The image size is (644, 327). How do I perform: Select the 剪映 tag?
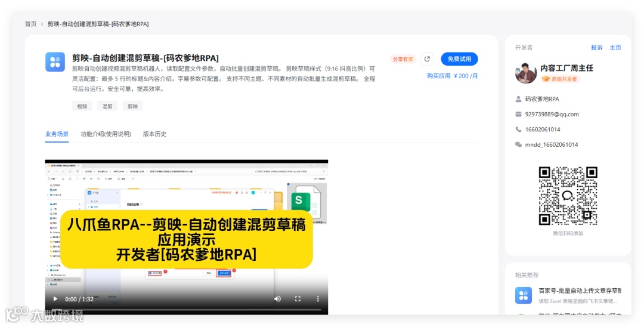(x=132, y=106)
